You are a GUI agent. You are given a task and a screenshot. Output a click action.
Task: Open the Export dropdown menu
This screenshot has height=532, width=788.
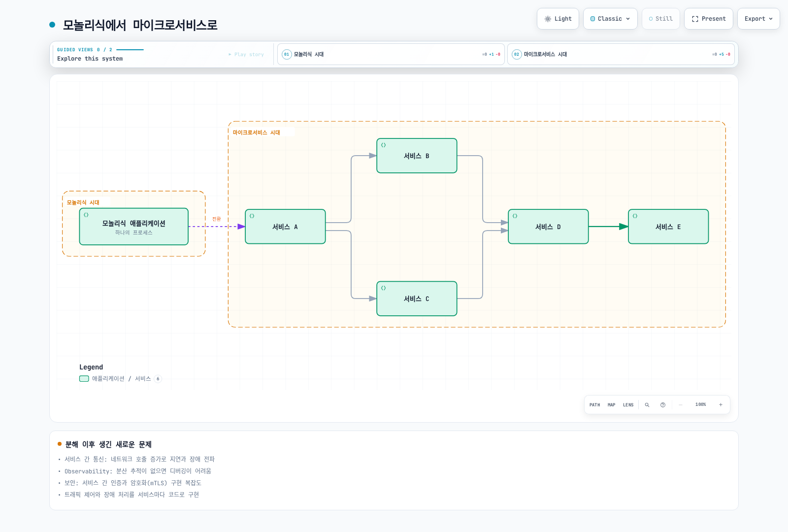pos(758,19)
